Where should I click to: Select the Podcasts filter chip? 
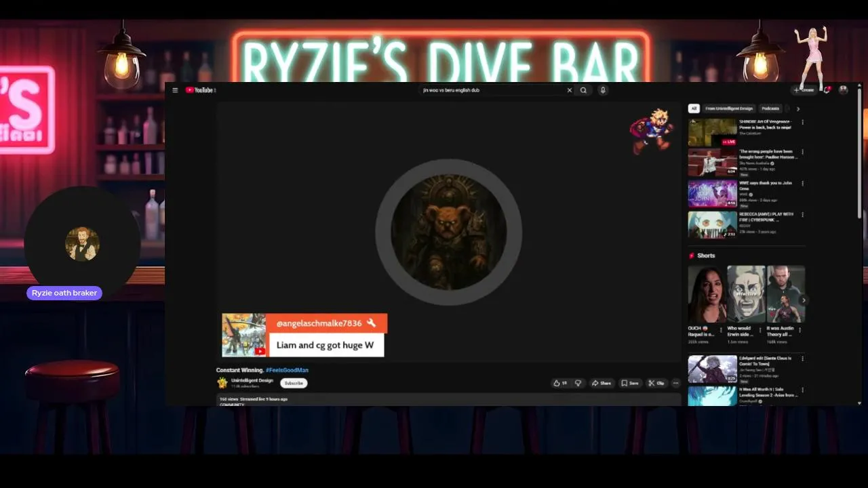(770, 108)
